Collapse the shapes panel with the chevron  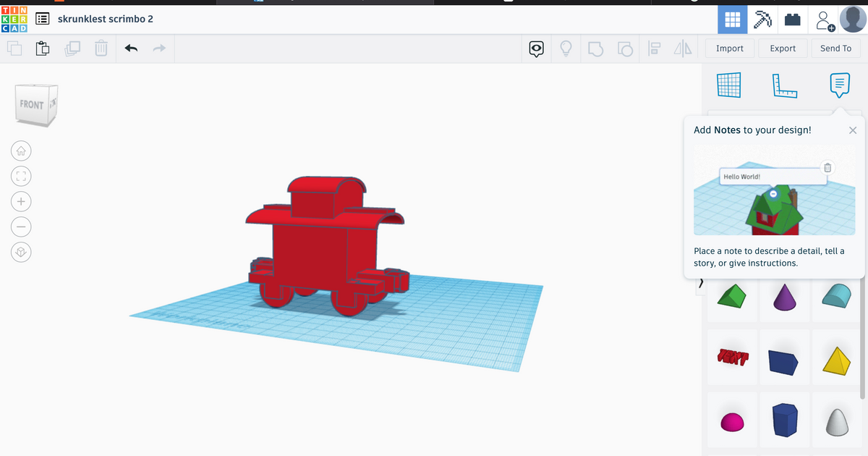(x=700, y=284)
